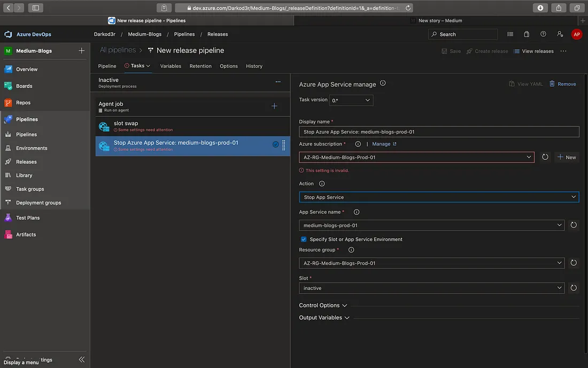The width and height of the screenshot is (588, 368).
Task: Switch to the Retention tab
Action: coord(200,66)
